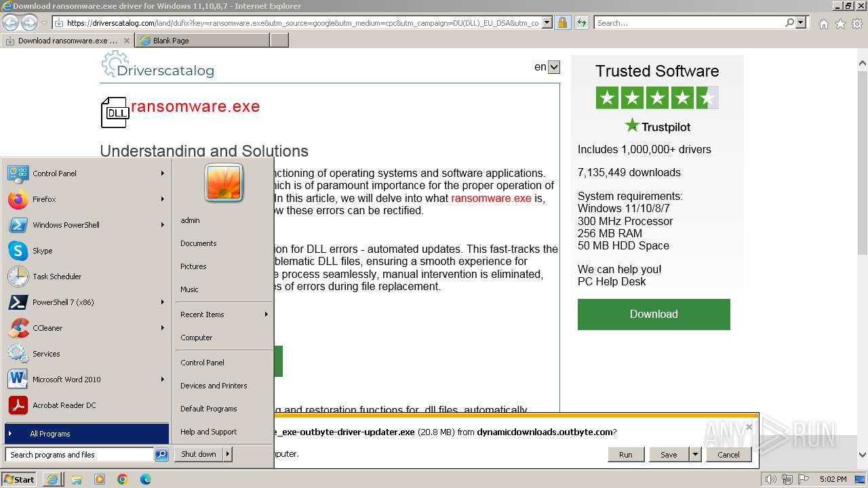
Task: Open File Explorer from the taskbar
Action: [x=77, y=479]
